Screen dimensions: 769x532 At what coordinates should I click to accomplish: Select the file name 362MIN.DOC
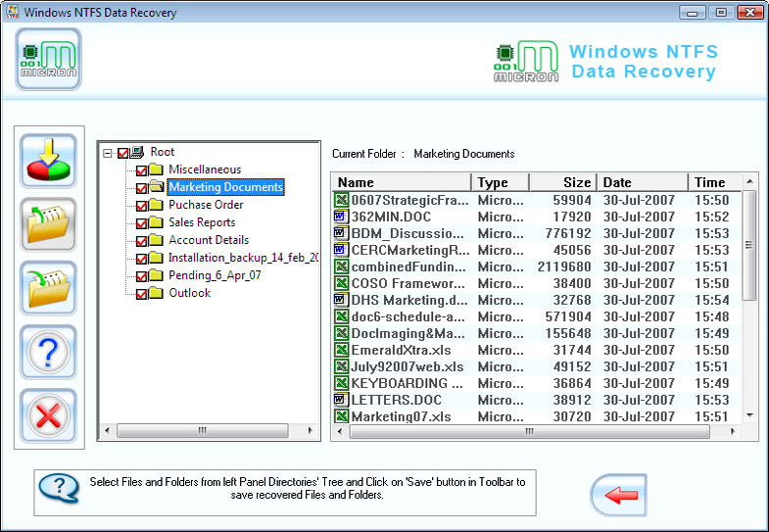(x=392, y=217)
